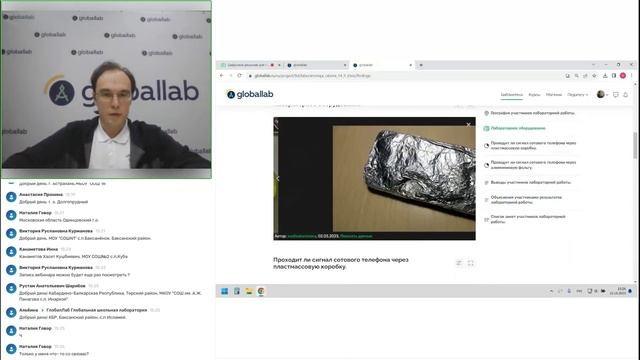Image resolution: width=640 pixels, height=360 pixels.
Task: Open the messages chat icon in site header
Action: 616,95
